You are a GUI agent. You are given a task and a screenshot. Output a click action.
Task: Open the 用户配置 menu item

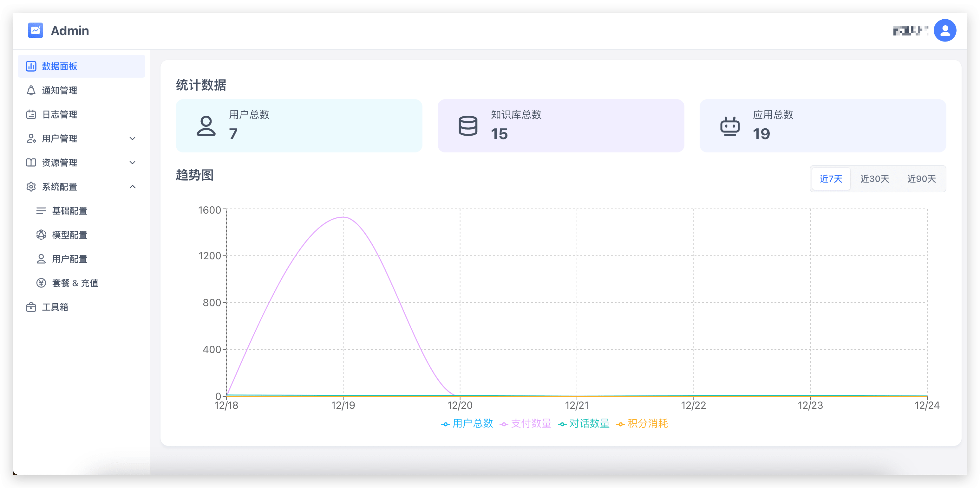pyautogui.click(x=70, y=259)
